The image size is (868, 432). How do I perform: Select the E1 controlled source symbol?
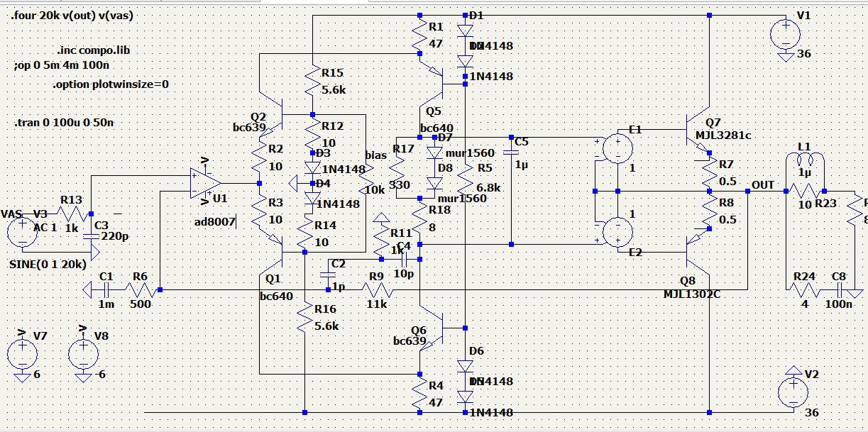(617, 149)
